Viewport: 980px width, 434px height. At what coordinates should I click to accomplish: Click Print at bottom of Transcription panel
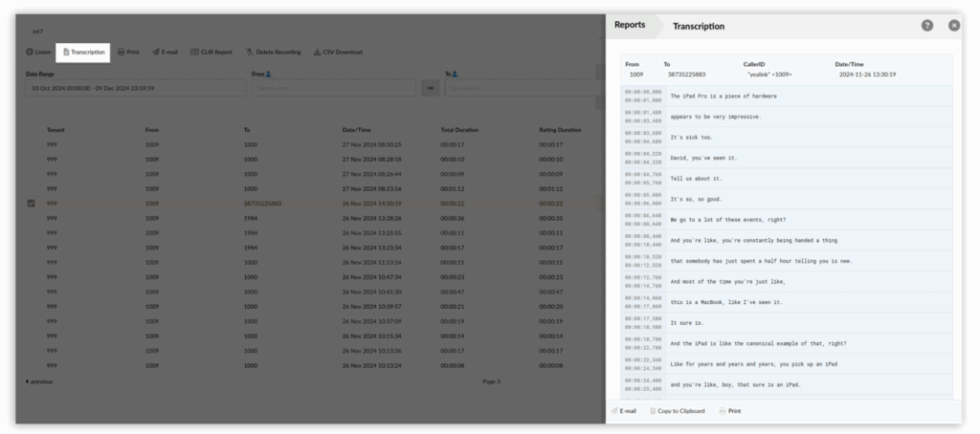pos(730,411)
